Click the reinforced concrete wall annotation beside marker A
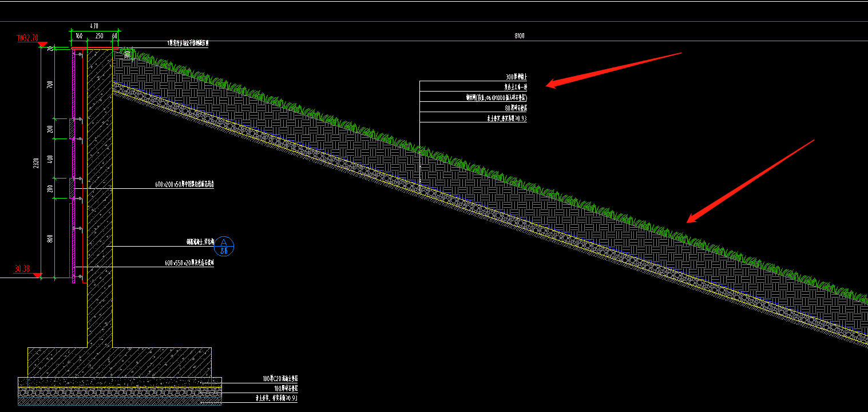The height and width of the screenshot is (412, 868). tap(200, 243)
